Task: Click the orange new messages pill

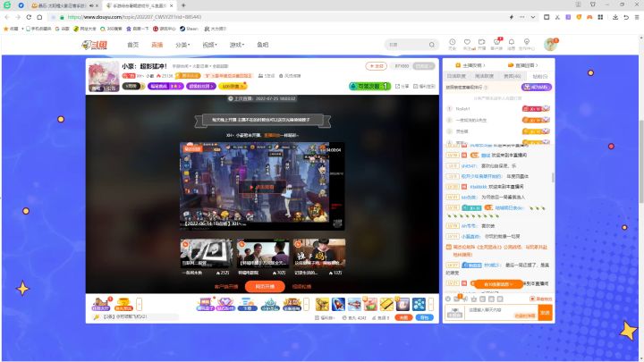Action: point(499,284)
